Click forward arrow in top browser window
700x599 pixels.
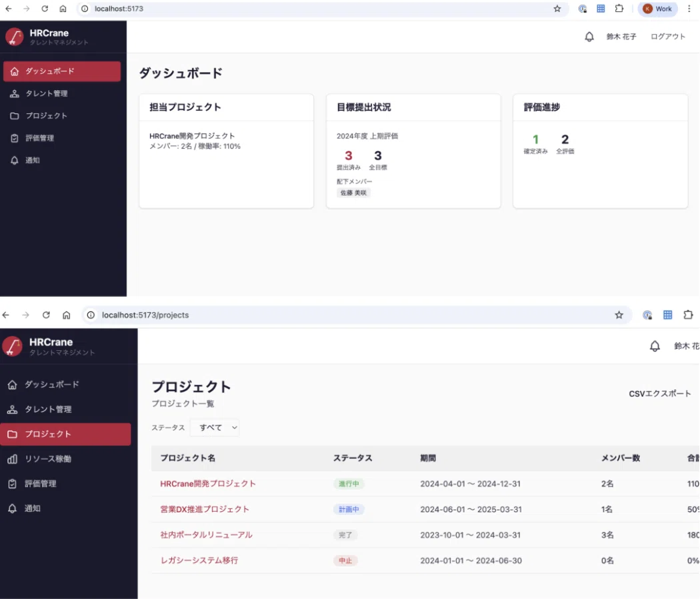point(27,9)
